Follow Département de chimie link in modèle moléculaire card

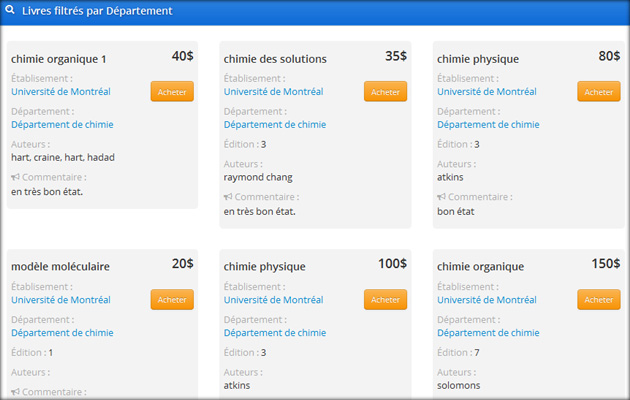click(x=62, y=333)
